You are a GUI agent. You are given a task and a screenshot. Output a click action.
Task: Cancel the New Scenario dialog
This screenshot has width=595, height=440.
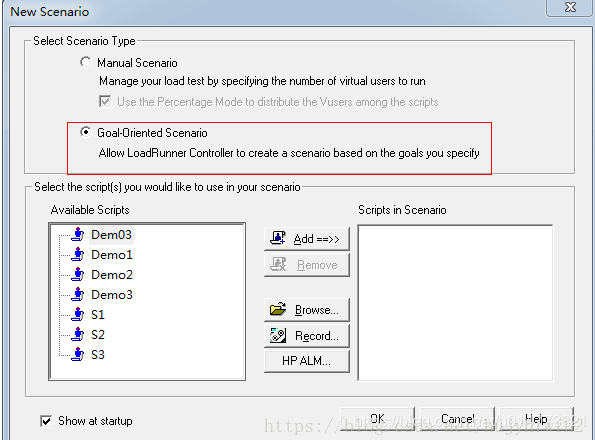coord(458,419)
